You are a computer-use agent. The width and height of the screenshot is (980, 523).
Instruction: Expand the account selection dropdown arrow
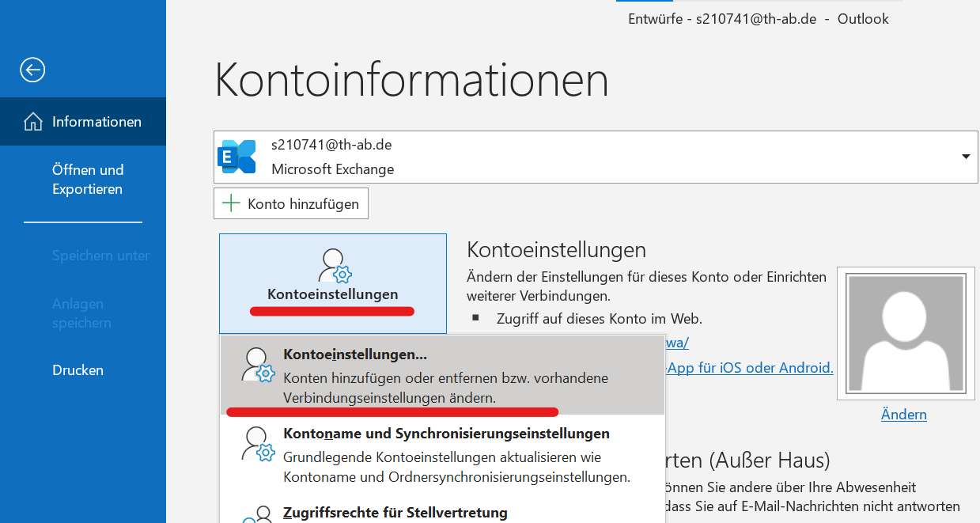[x=966, y=157]
